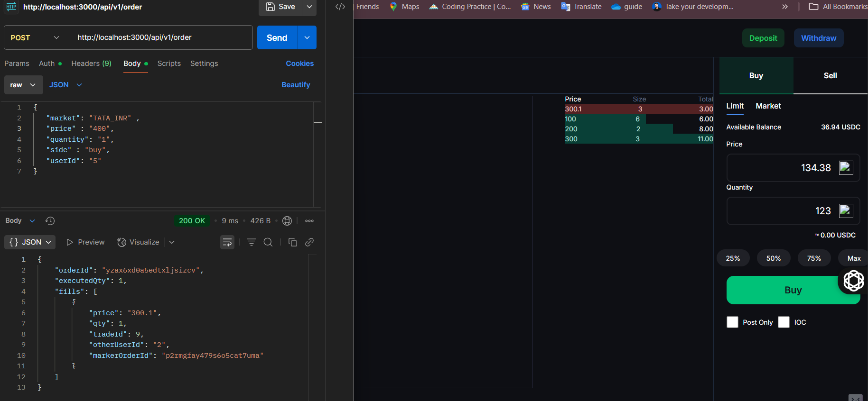Open the Send button dropdown arrow
Viewport: 868px width, 401px height.
pos(307,37)
